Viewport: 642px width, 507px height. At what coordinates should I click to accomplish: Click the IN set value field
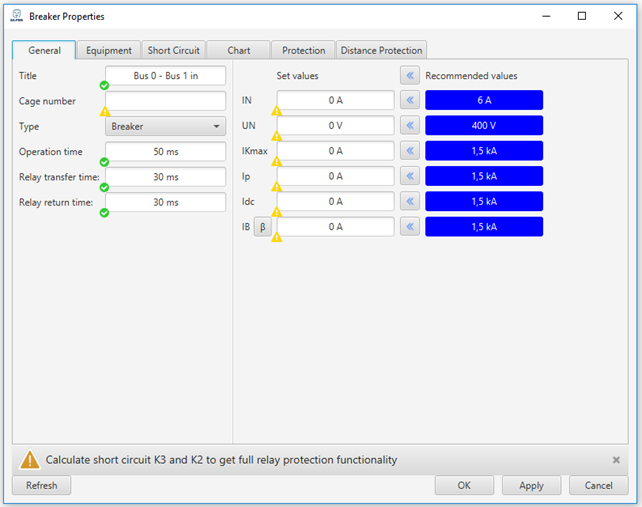coord(335,100)
